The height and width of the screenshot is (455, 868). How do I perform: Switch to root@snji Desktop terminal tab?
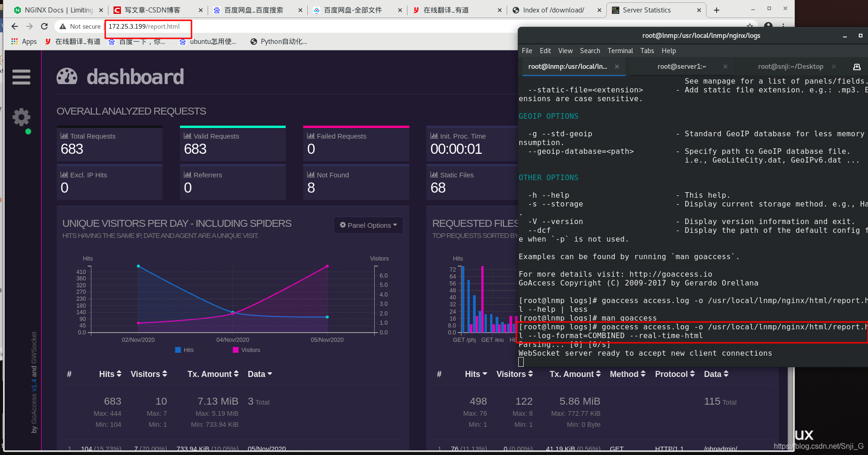pos(790,67)
